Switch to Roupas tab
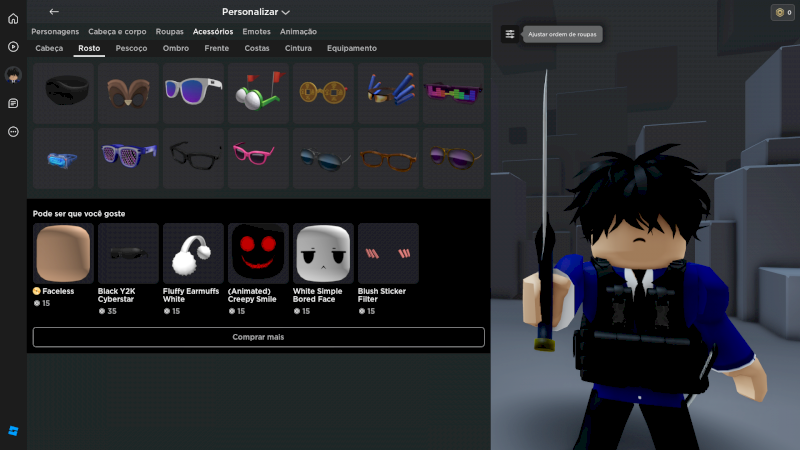This screenshot has height=450, width=800. (x=169, y=32)
